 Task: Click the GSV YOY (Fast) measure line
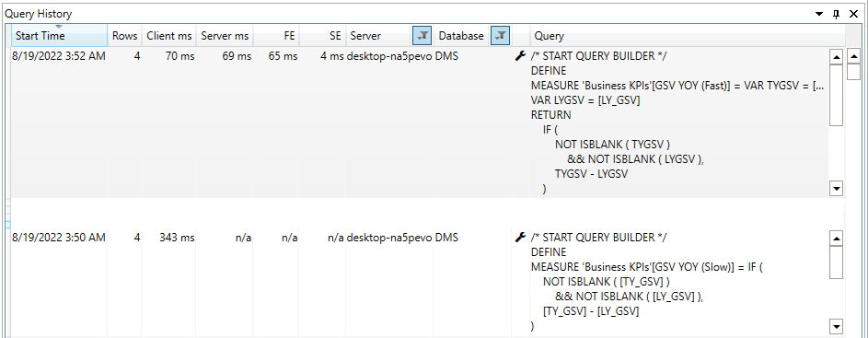click(x=678, y=86)
